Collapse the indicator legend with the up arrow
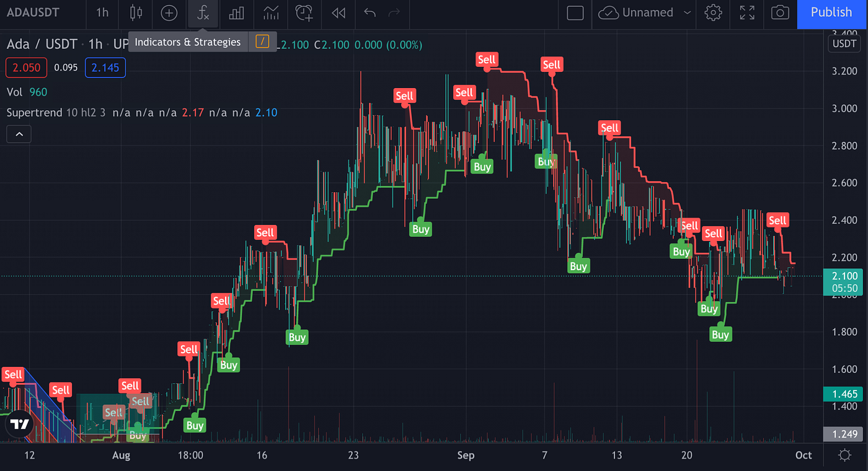868x471 pixels. pyautogui.click(x=19, y=134)
